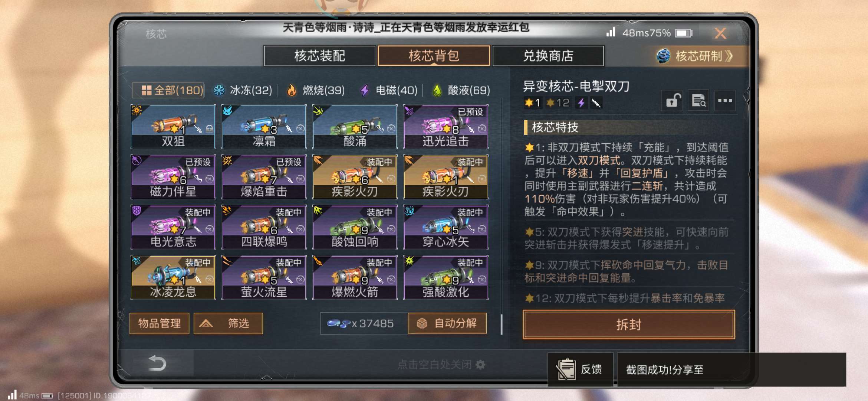Filter by 燃烧(39) fire category
Screen dimensions: 868x401
(x=316, y=90)
